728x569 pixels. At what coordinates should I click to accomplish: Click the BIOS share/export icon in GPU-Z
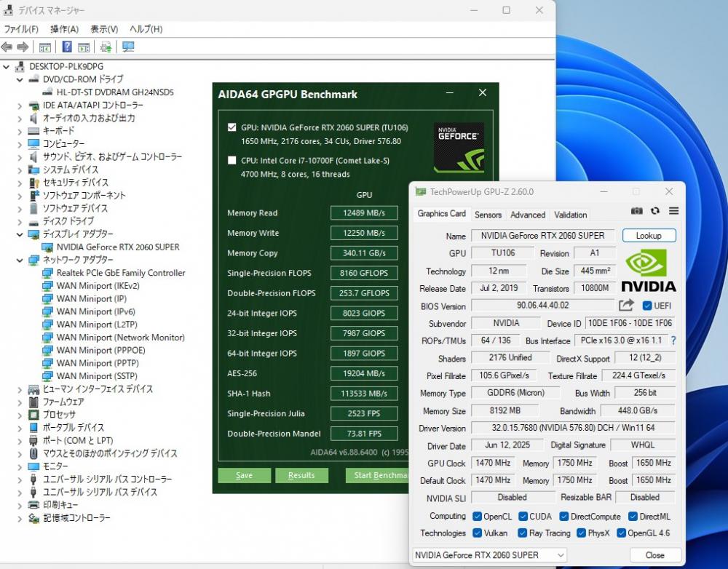[x=626, y=306]
